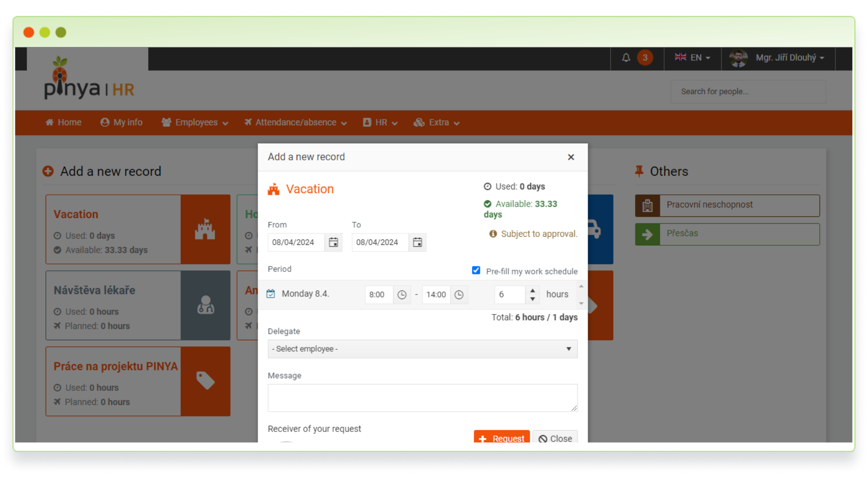Open the Mgr. Jiří Dlouhý user menu

(x=785, y=58)
